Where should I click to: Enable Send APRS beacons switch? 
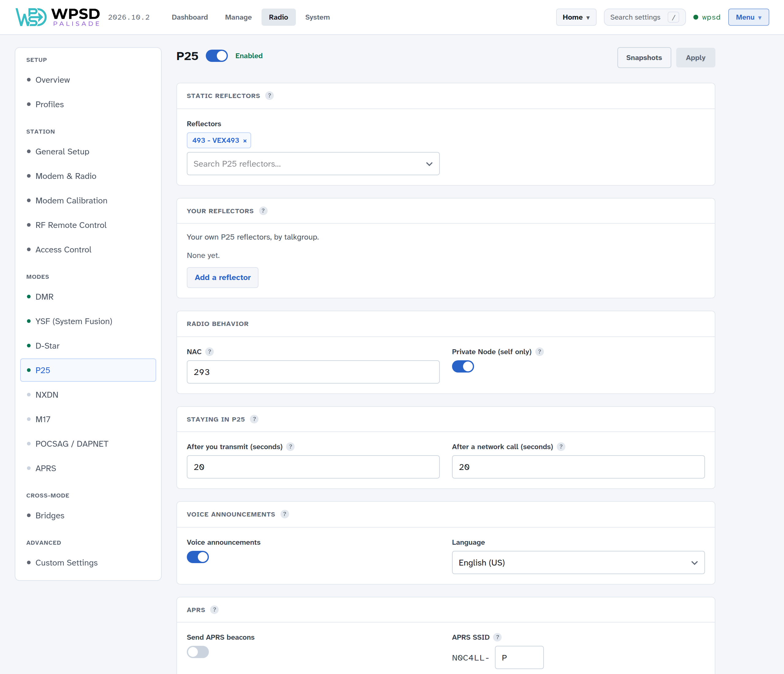click(198, 652)
